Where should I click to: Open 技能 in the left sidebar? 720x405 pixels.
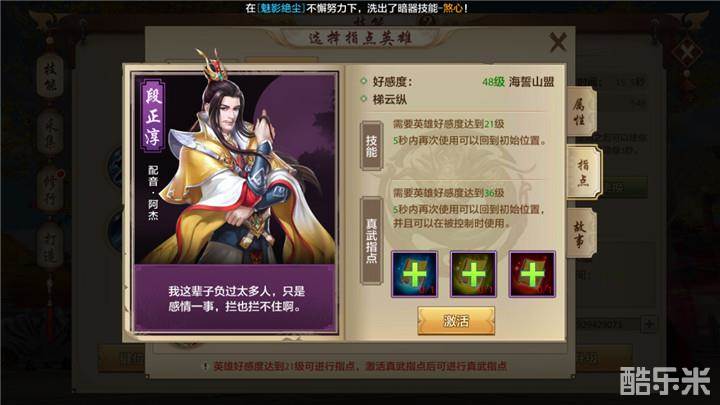(x=50, y=76)
